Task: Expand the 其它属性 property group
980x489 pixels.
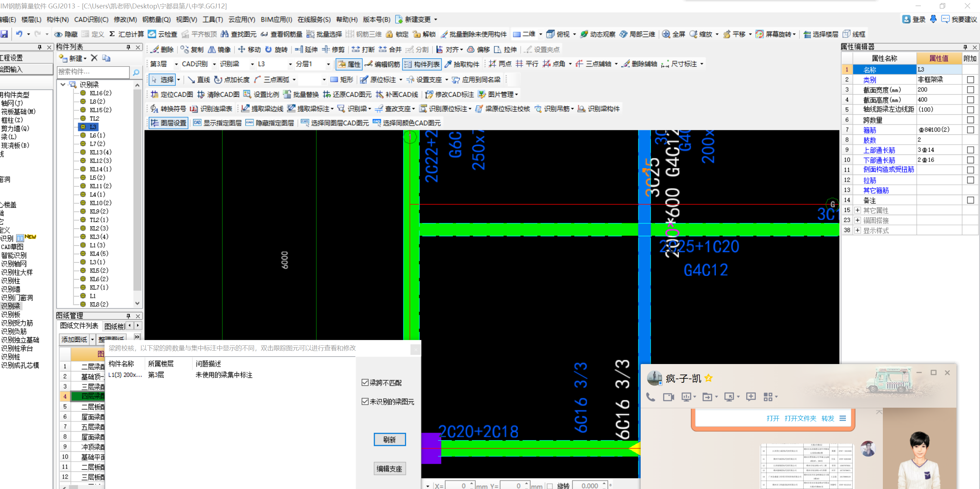Action: pyautogui.click(x=857, y=210)
